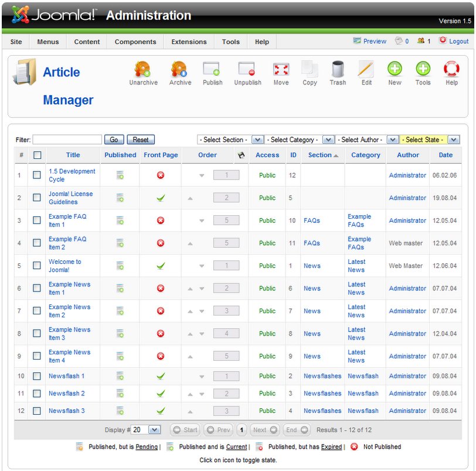Click the Joomla! logo in header

tap(54, 14)
